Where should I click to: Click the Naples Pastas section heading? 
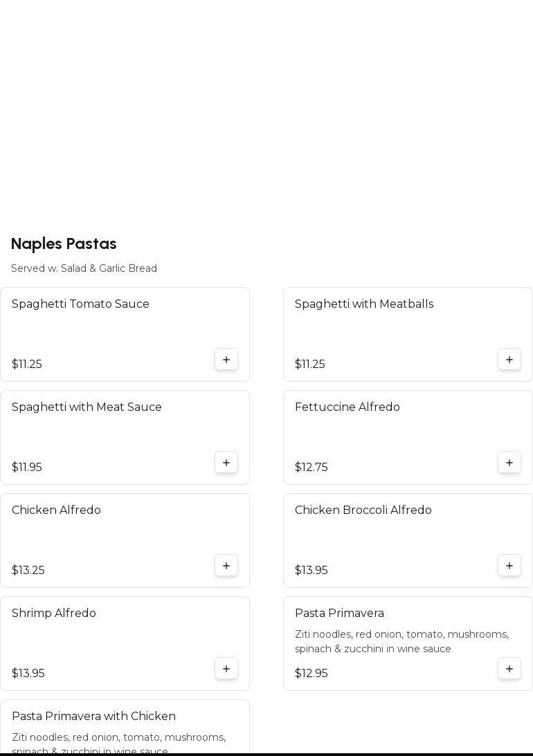(x=64, y=244)
